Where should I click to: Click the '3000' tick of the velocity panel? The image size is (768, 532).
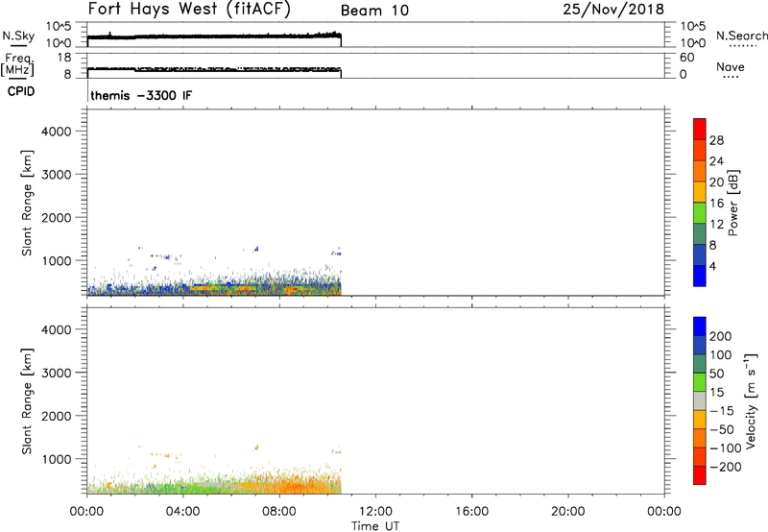coord(57,373)
